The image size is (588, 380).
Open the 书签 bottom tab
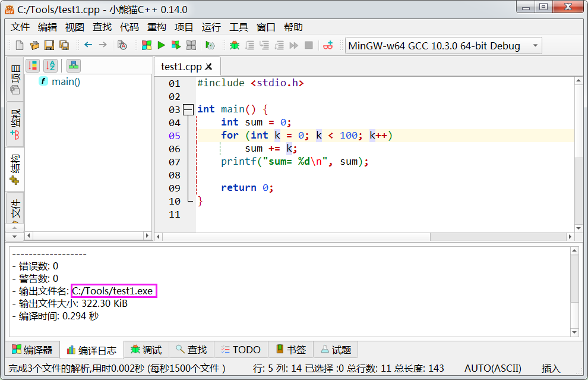[x=290, y=350]
